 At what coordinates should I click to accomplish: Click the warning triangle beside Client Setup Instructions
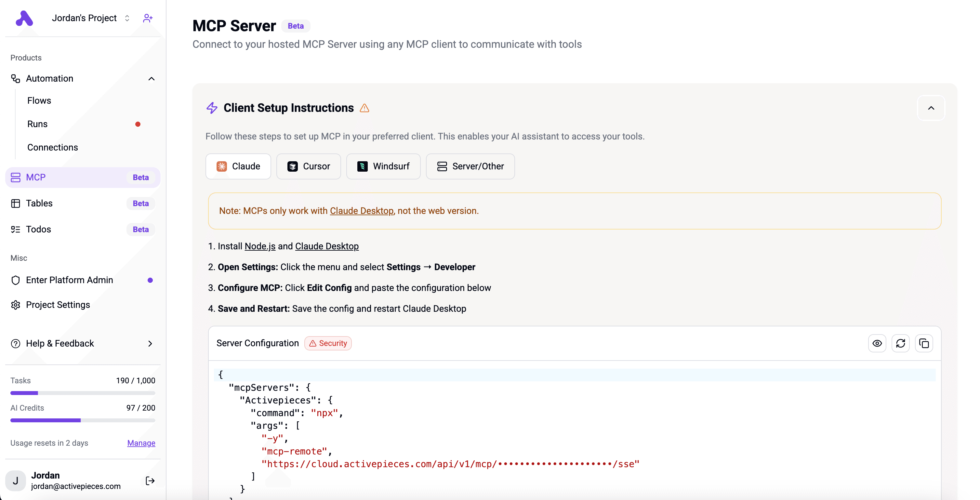(x=364, y=108)
